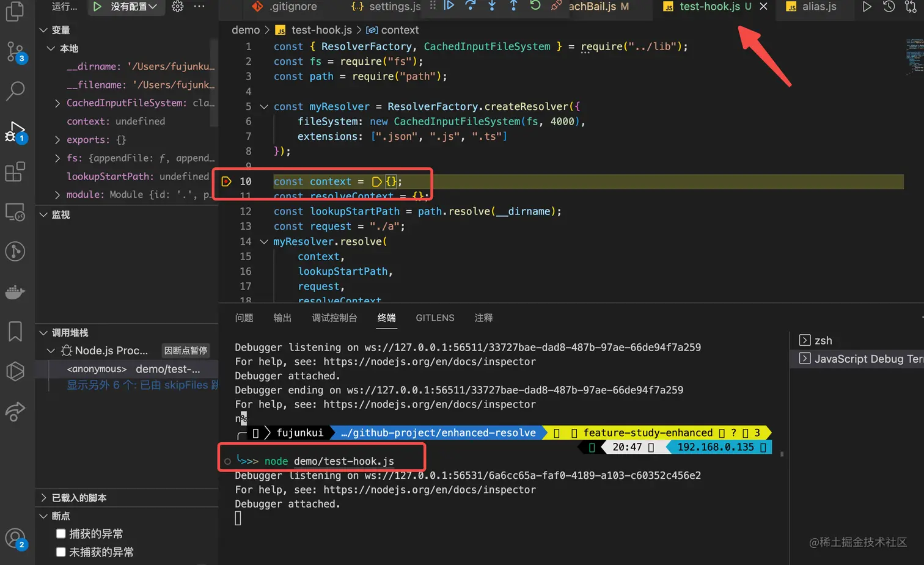The height and width of the screenshot is (565, 924).
Task: Open the alias.js editor tab
Action: (x=818, y=7)
